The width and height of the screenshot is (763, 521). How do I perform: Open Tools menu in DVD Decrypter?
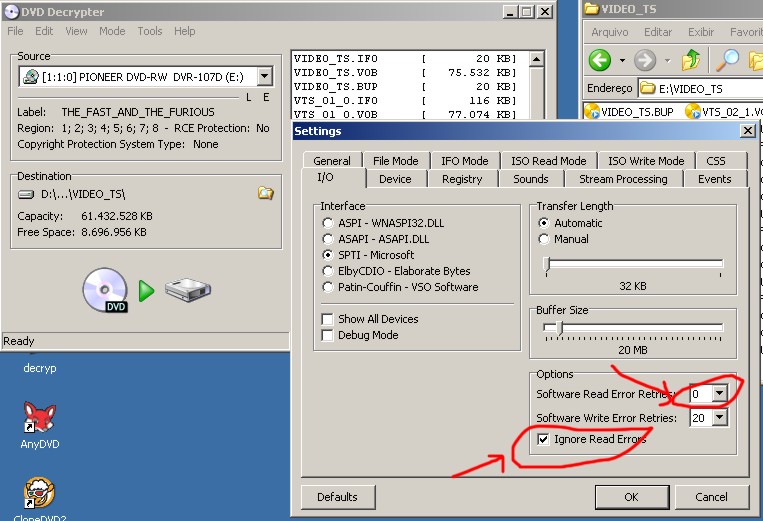point(149,31)
